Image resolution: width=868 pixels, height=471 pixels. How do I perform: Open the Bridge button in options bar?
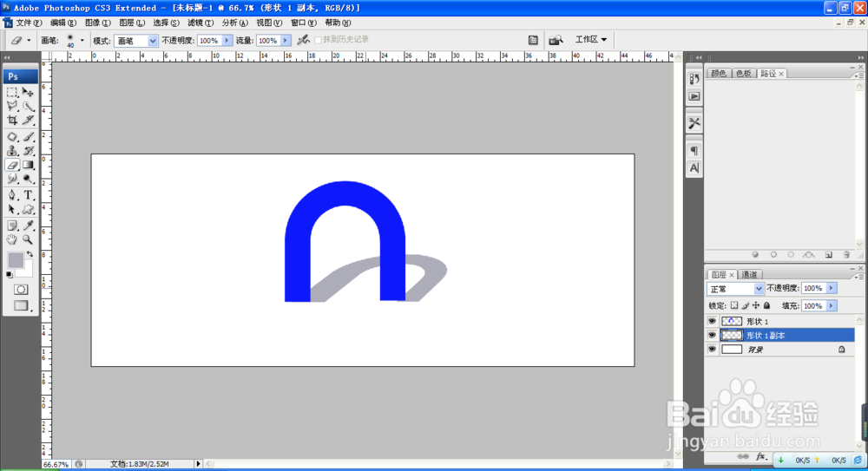(x=556, y=40)
